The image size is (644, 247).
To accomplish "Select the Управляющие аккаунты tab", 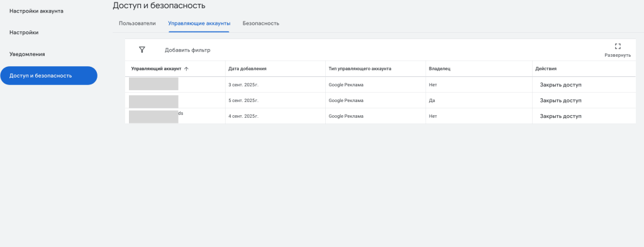I will [x=199, y=23].
